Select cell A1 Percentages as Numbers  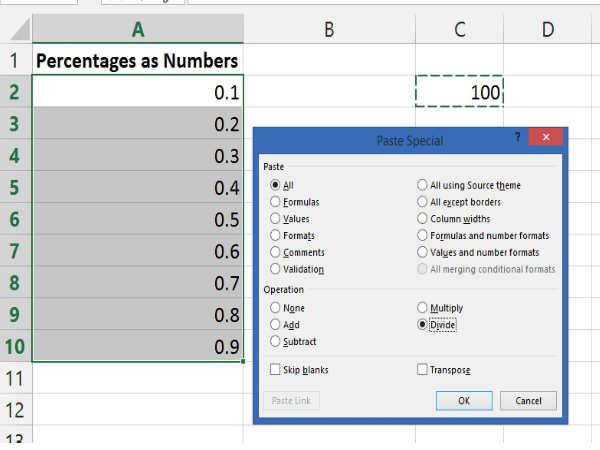(137, 61)
